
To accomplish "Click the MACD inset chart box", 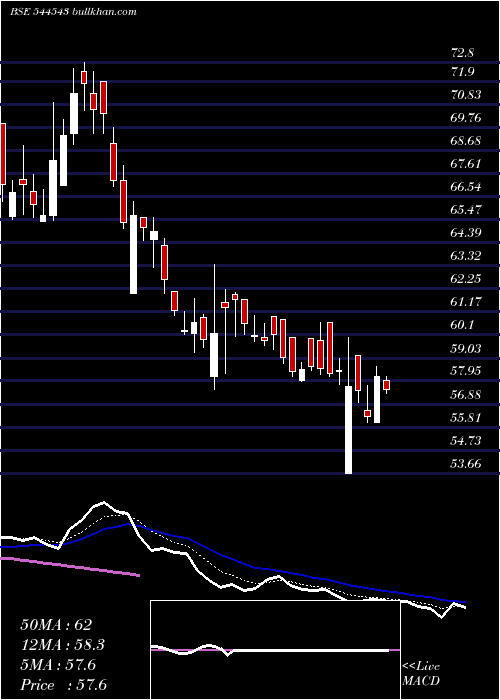I will (x=275, y=650).
